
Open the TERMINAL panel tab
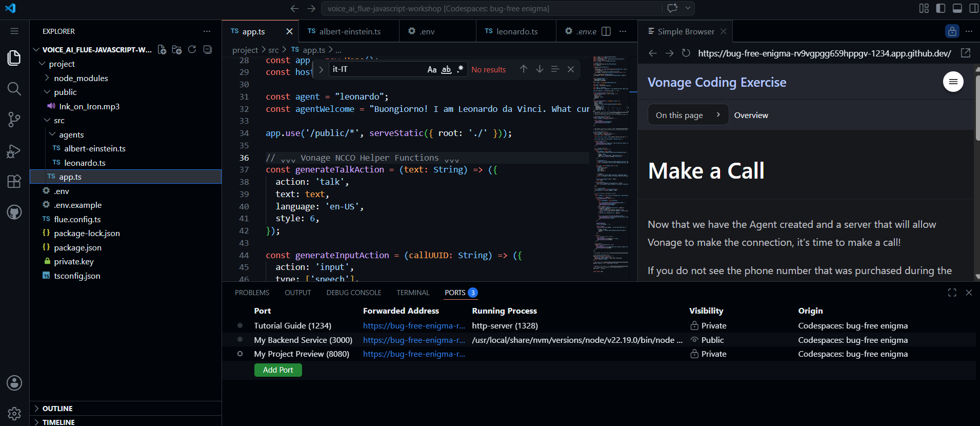pos(413,293)
